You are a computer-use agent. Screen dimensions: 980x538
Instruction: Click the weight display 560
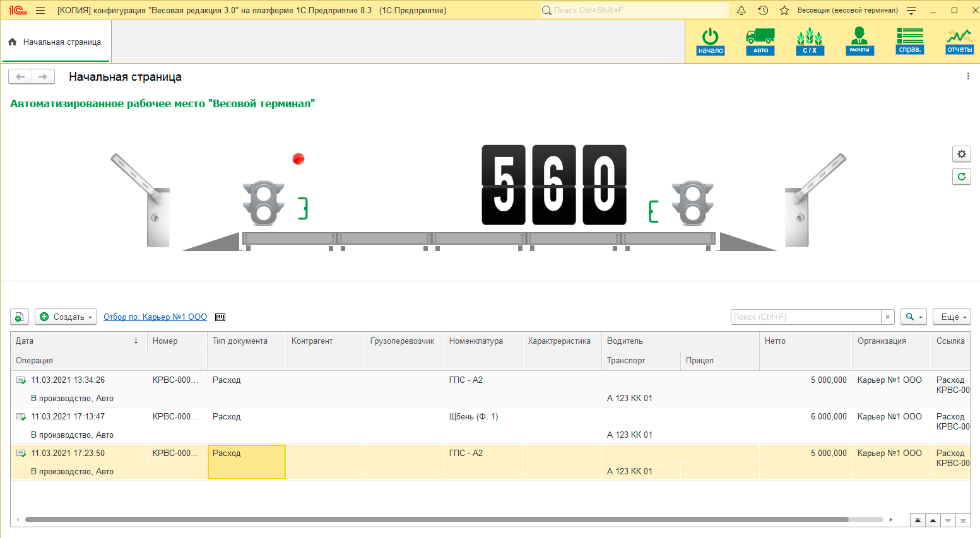pyautogui.click(x=554, y=185)
